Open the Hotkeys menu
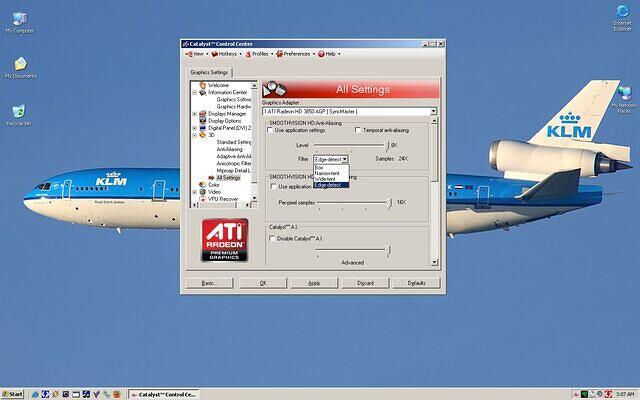 pos(227,54)
